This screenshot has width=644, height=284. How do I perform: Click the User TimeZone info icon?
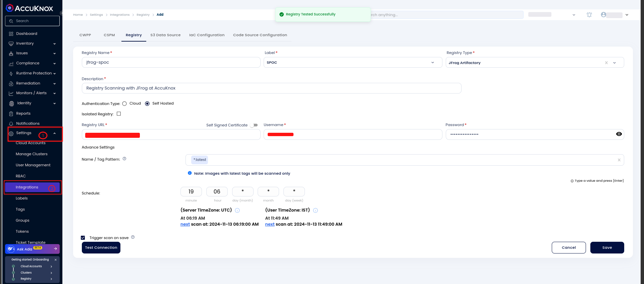pyautogui.click(x=315, y=211)
